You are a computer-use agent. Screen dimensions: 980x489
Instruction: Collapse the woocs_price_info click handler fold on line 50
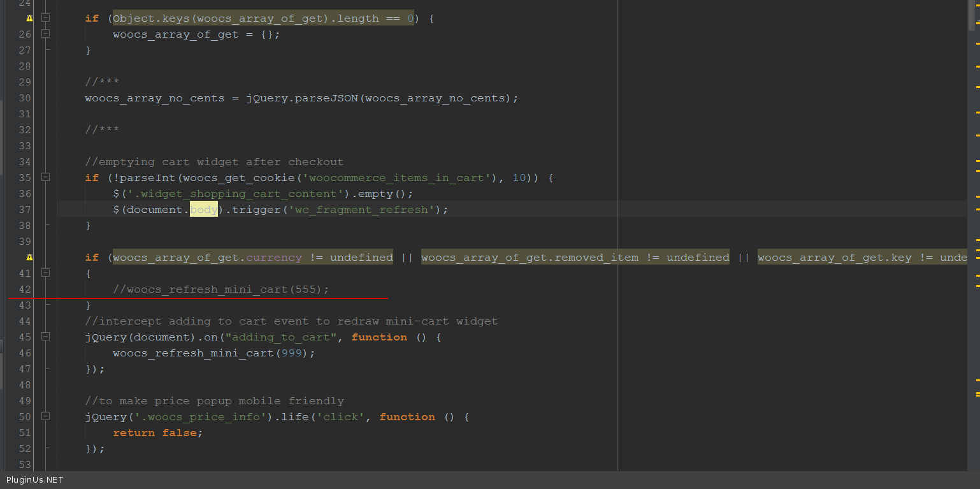tap(45, 417)
